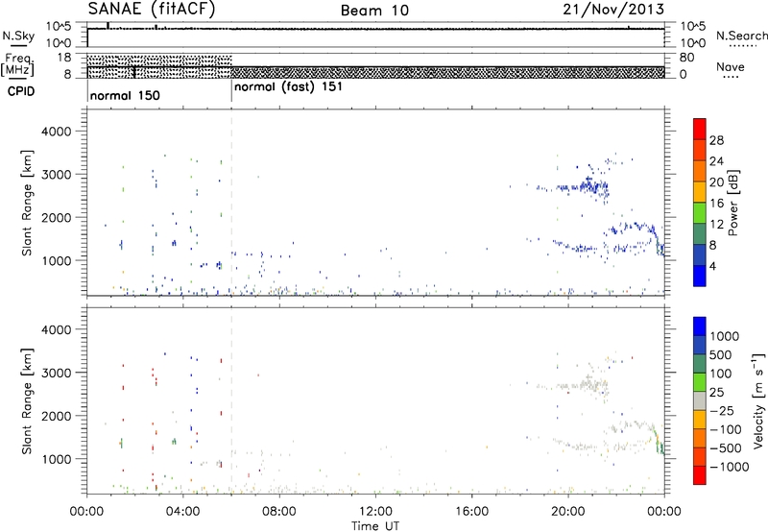The image size is (768, 532).
Task: Click the 10^5 tick beside N.Sky
Action: click(59, 27)
